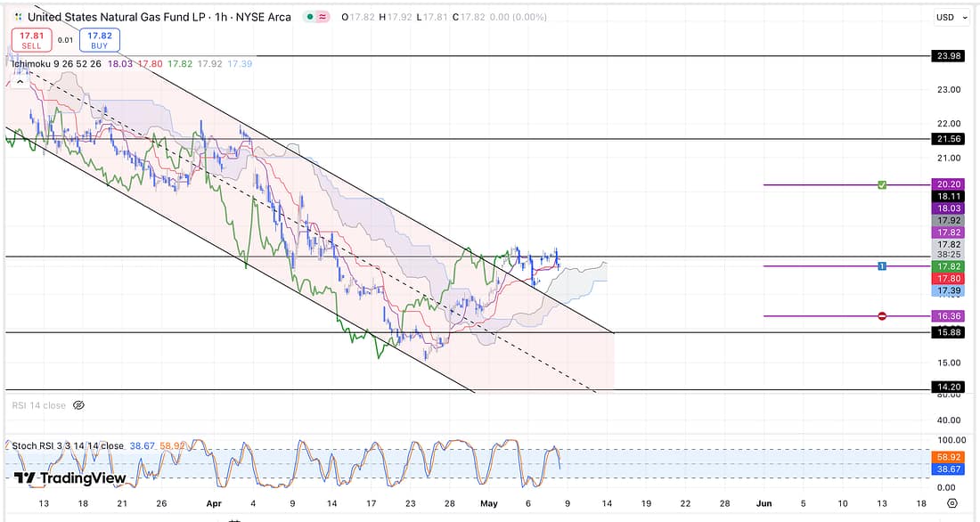Click the 21.56 price level label
The width and height of the screenshot is (980, 522).
944,139
